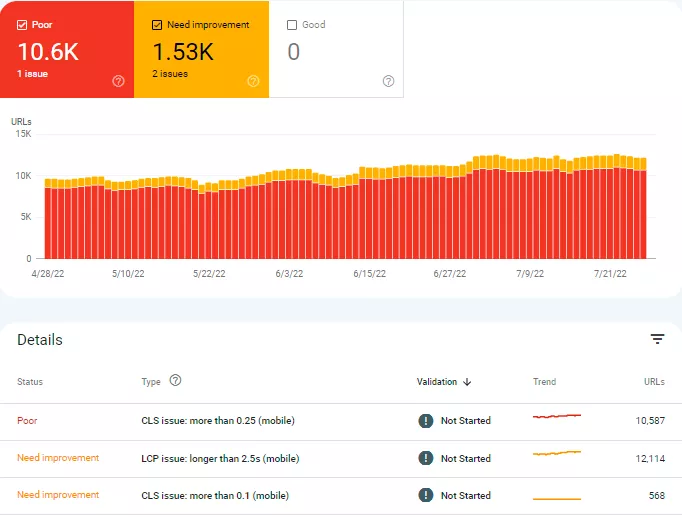Viewport: 682px width, 517px height.
Task: Click the trend sparkline in LCP issue row
Action: [x=557, y=453]
